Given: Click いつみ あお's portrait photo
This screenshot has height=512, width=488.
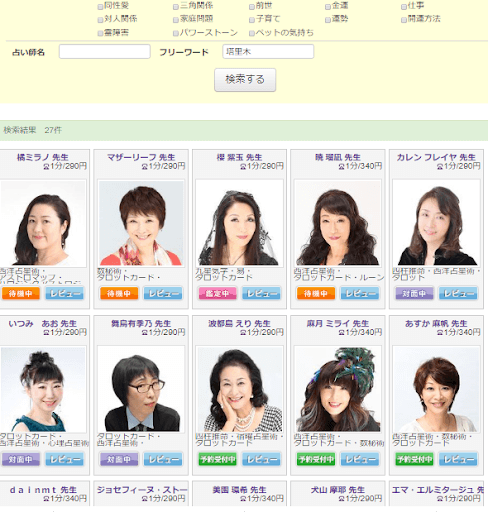Looking at the screenshot, I should [43, 389].
